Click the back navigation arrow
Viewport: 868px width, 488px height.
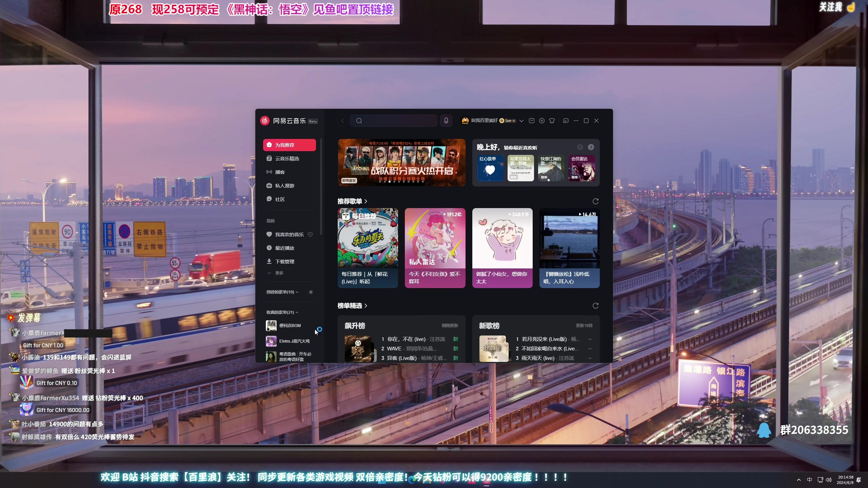(342, 121)
